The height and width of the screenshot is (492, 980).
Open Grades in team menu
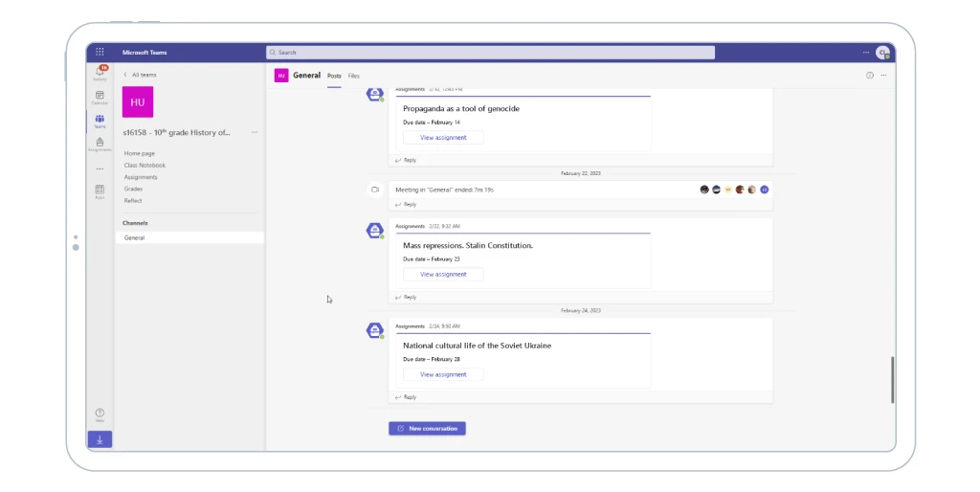133,189
